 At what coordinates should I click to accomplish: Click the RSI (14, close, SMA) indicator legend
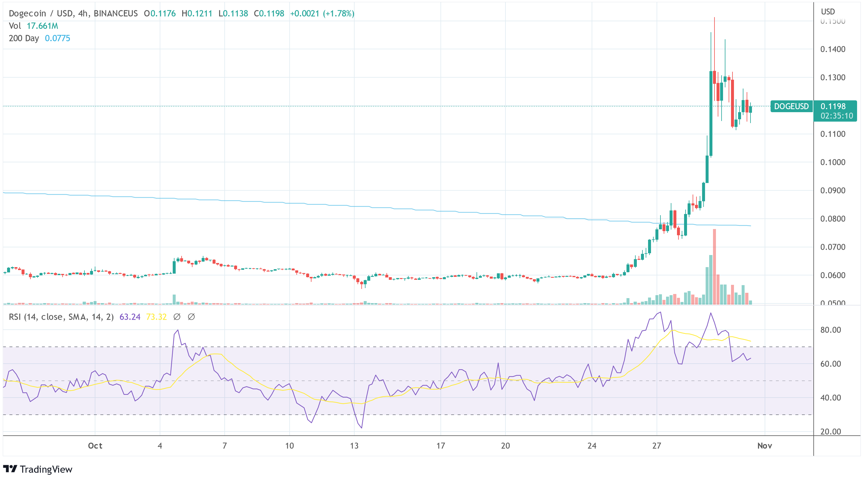point(61,317)
